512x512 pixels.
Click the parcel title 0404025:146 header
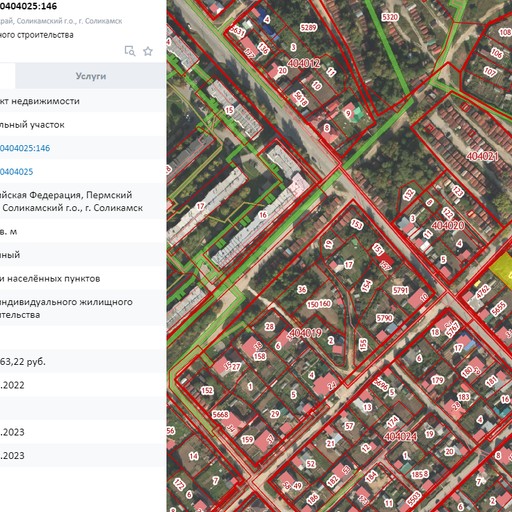coord(28,6)
